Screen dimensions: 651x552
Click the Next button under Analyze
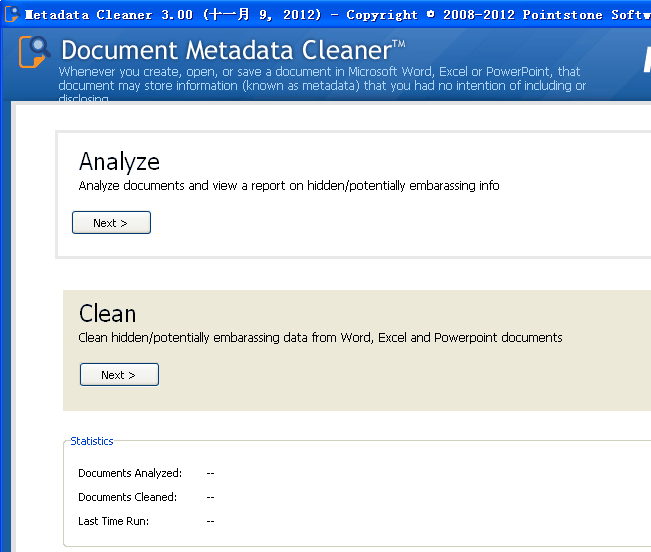tap(111, 223)
